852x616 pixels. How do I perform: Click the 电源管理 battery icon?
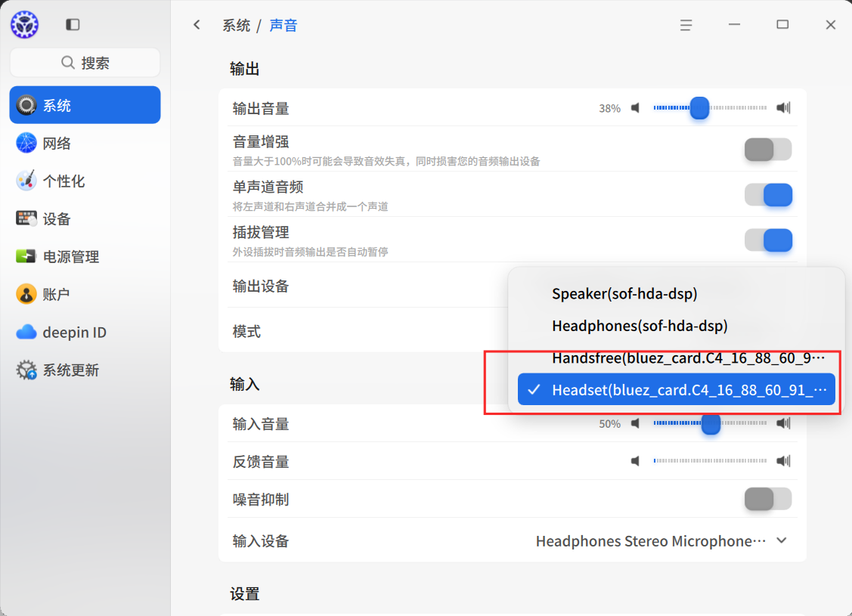tap(26, 256)
